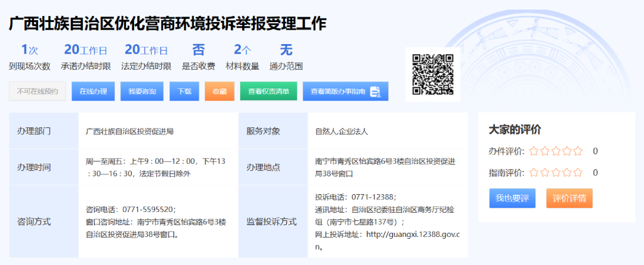Screen dimensions: 644x265
Task: Give 办件评价 the fifth star
Action: 577,151
